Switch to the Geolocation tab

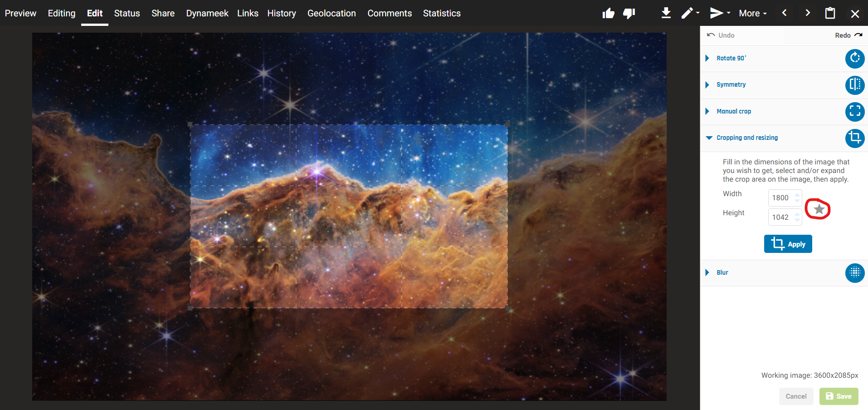coord(332,14)
